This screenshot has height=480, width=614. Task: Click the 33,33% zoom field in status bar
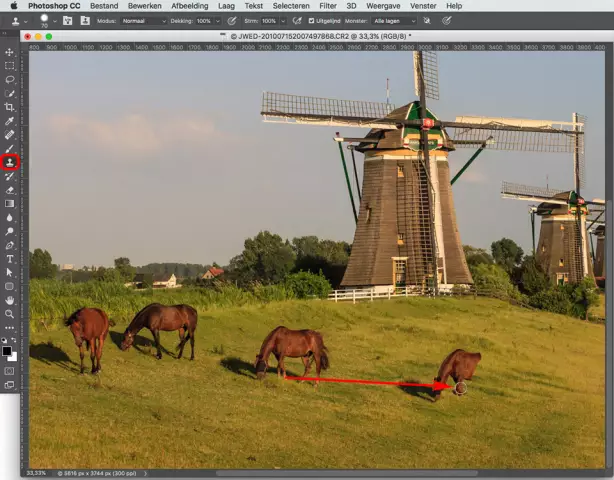tap(36, 472)
